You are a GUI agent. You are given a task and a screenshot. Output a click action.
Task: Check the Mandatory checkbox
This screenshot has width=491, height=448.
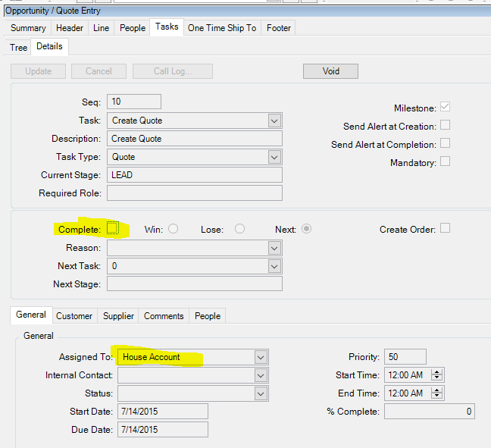click(x=445, y=161)
